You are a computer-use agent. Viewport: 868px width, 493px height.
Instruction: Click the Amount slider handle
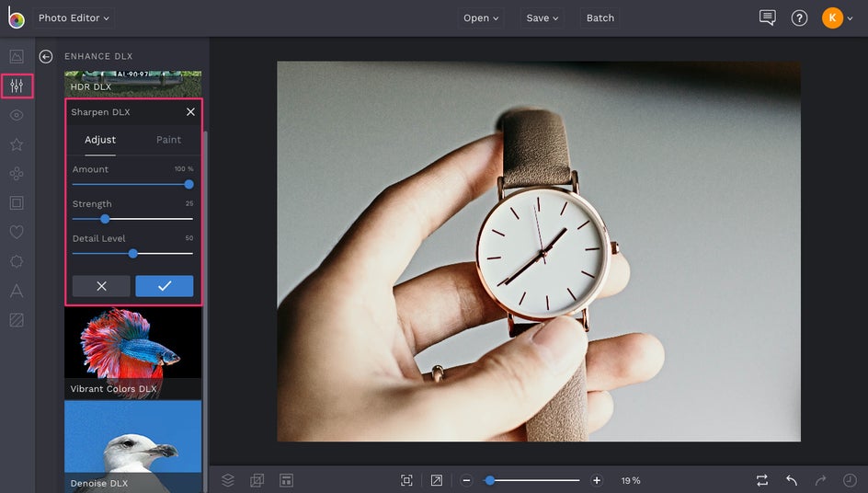[x=188, y=185]
